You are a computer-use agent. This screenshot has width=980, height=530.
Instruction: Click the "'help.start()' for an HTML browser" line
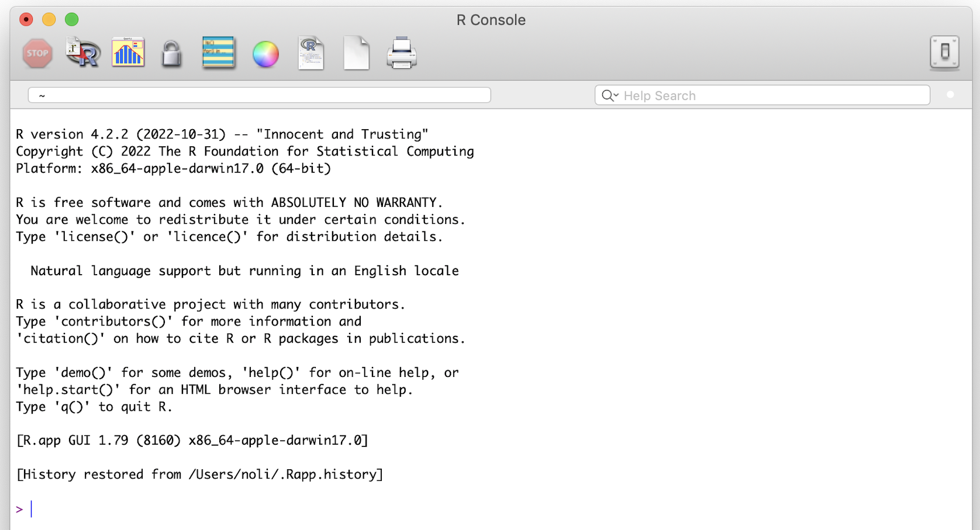(215, 390)
